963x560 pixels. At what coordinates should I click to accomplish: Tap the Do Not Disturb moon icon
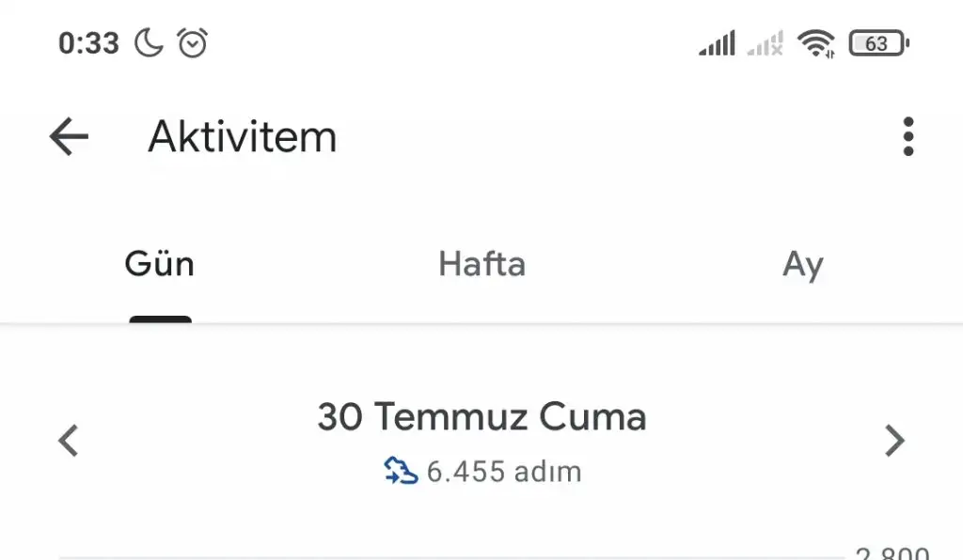click(x=149, y=43)
